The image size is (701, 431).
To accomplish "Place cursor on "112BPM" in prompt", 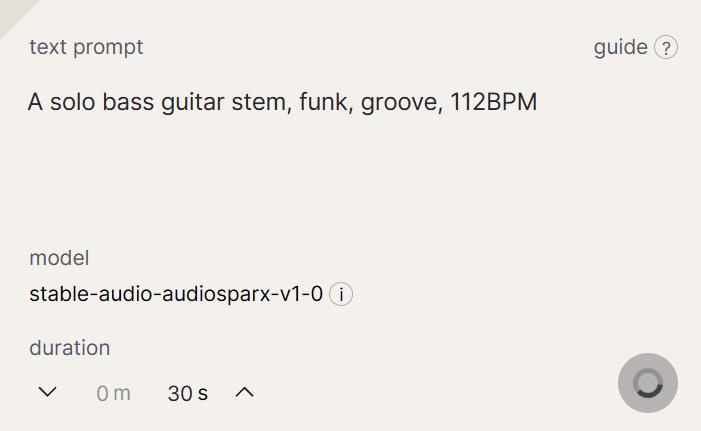I will 494,102.
